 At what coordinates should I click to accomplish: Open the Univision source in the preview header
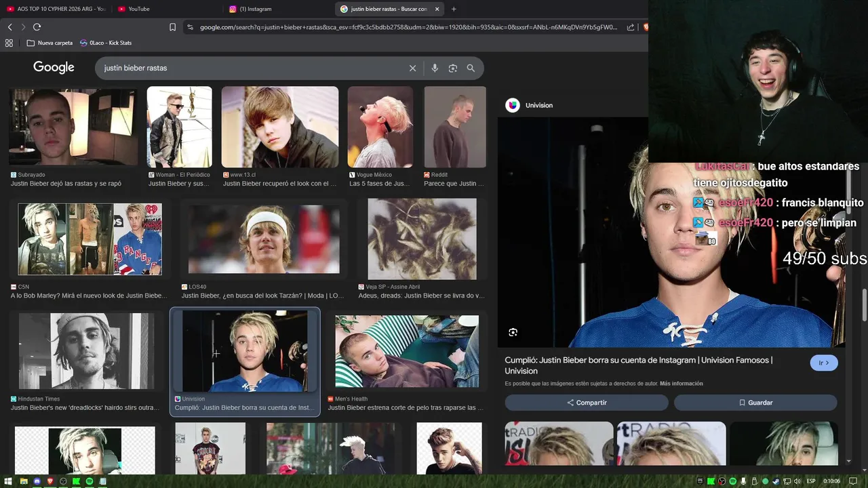[x=530, y=105]
